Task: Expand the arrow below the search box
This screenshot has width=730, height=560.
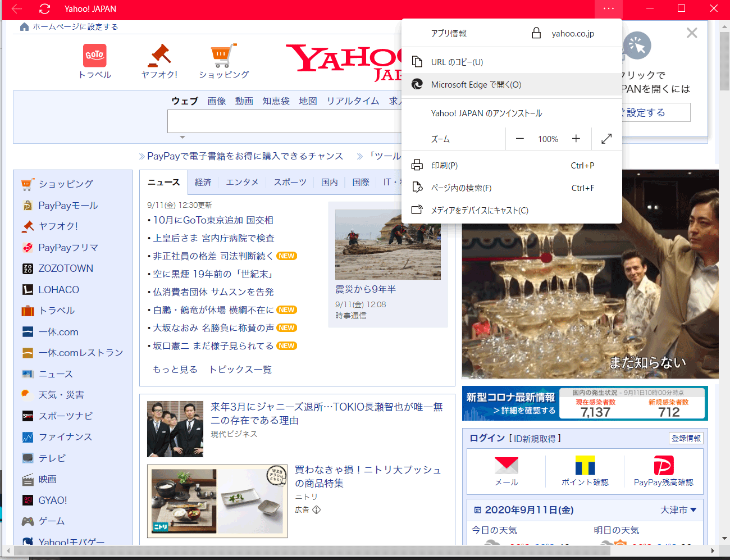Action: click(182, 137)
